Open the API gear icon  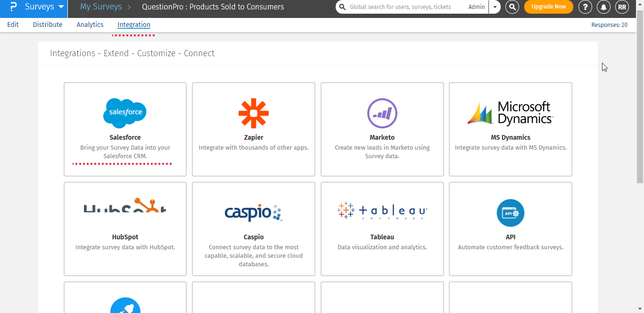[x=510, y=213]
